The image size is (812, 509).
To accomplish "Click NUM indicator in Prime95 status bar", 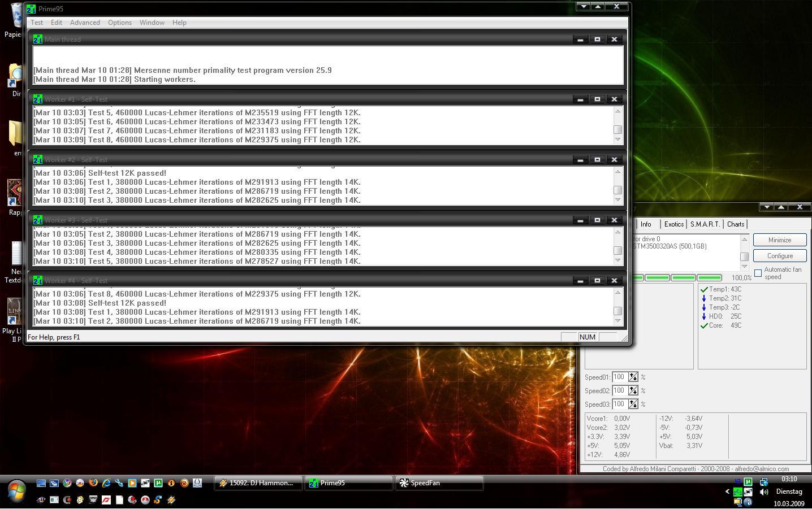I will (x=587, y=337).
